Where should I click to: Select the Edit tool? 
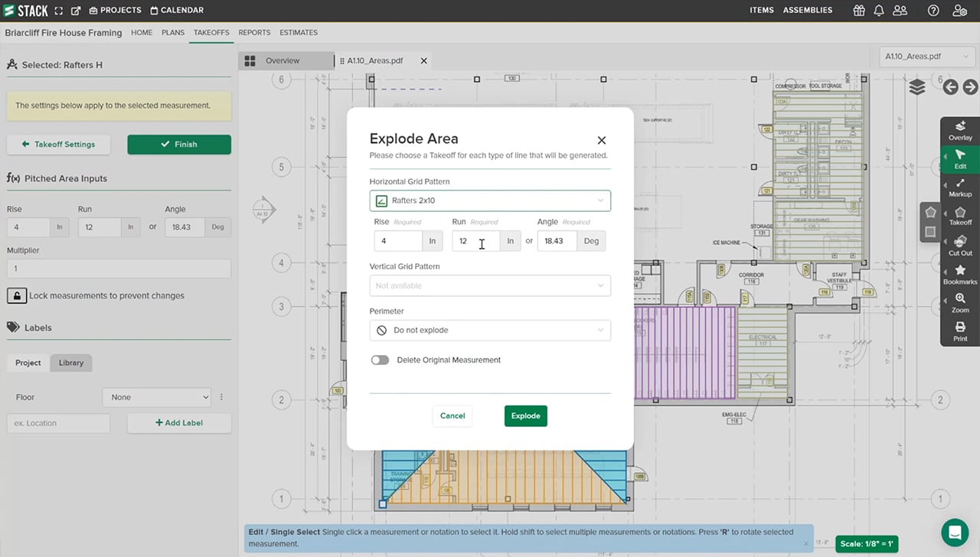click(960, 159)
